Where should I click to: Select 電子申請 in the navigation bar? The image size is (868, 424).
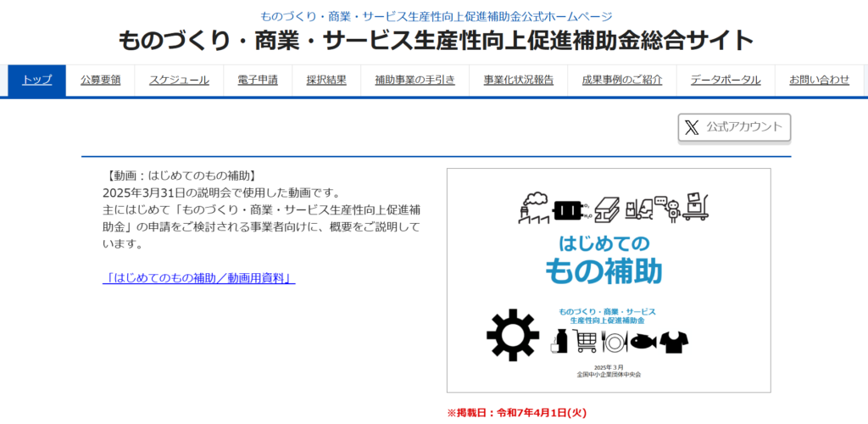[257, 81]
